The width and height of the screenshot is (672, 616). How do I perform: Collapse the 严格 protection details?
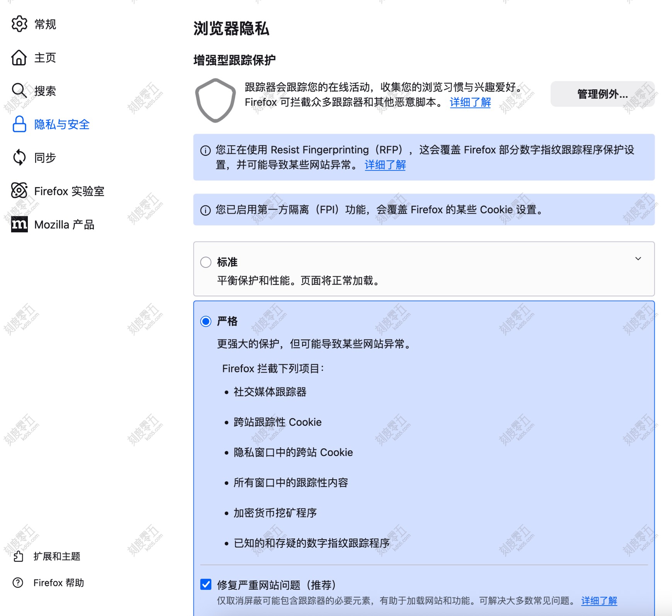638,321
